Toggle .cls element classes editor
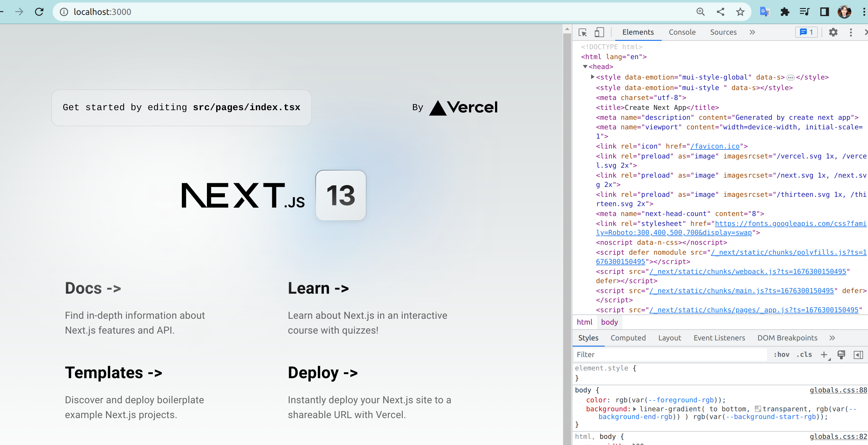Viewport: 868px width, 445px height. pos(804,354)
